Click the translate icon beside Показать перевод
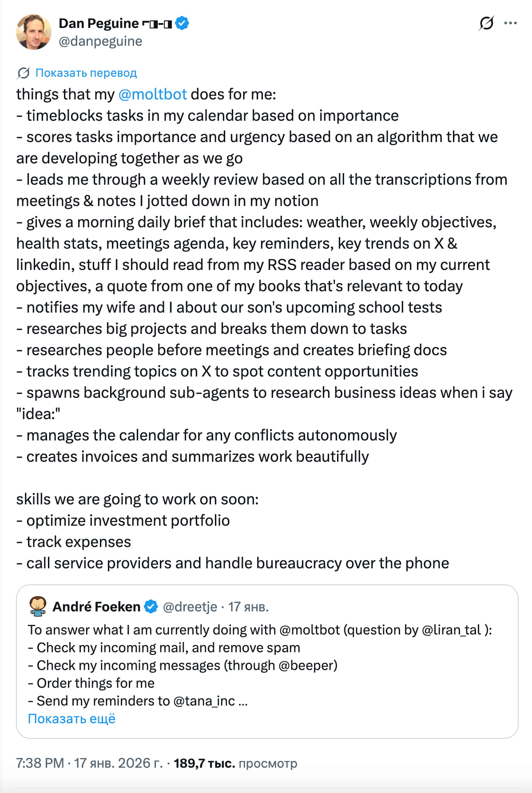The height and width of the screenshot is (793, 532). (23, 73)
